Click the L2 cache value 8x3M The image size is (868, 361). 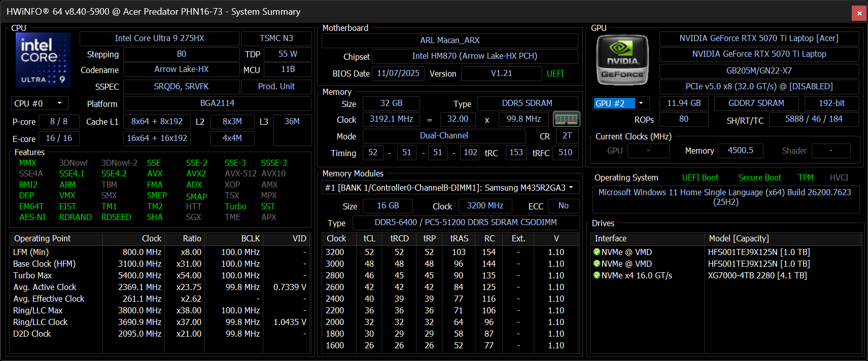232,122
